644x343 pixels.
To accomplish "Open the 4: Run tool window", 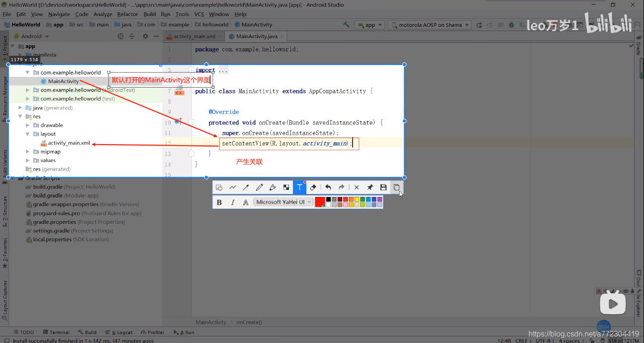I will tap(184, 332).
